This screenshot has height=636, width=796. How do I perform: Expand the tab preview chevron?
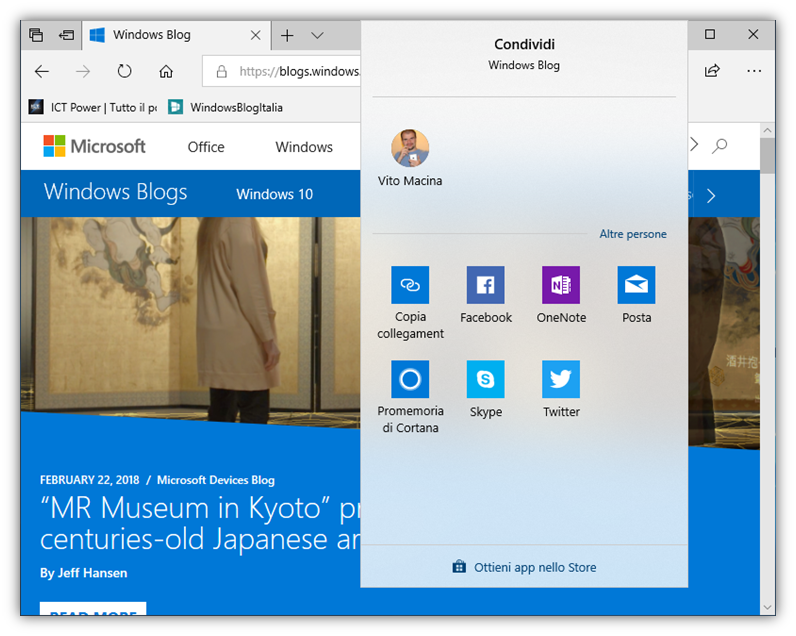317,35
